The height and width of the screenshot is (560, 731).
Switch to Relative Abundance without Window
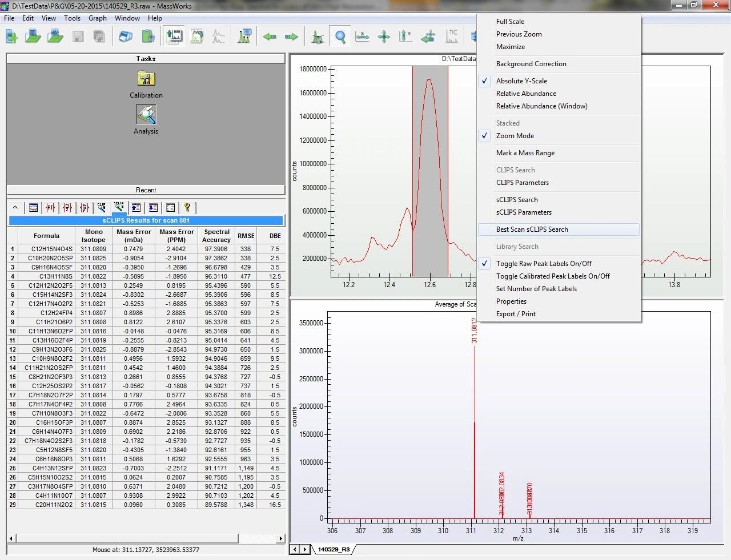pyautogui.click(x=526, y=94)
